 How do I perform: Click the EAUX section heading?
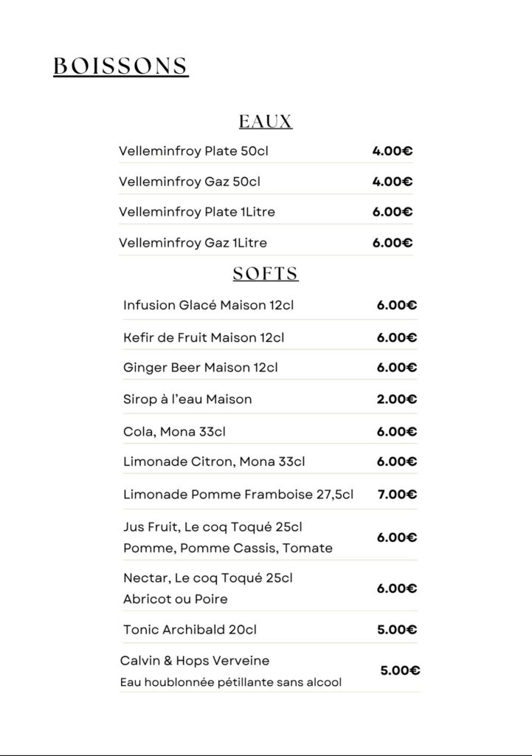(266, 122)
